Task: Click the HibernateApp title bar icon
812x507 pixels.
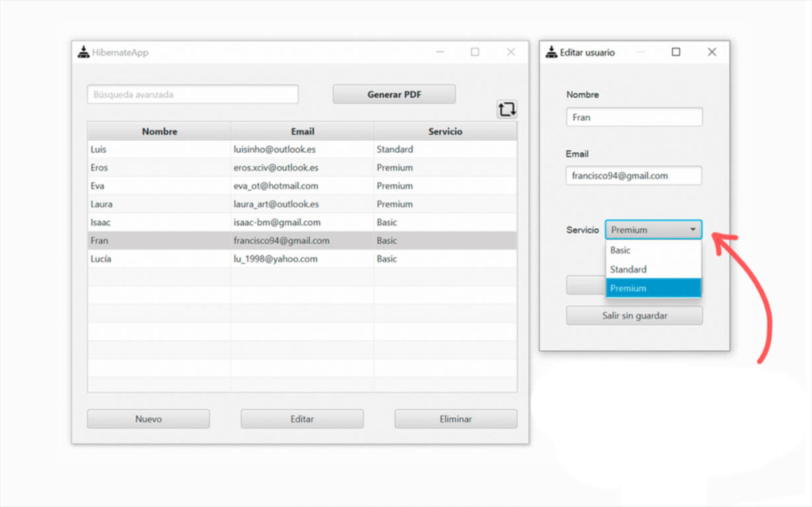Action: pyautogui.click(x=83, y=52)
